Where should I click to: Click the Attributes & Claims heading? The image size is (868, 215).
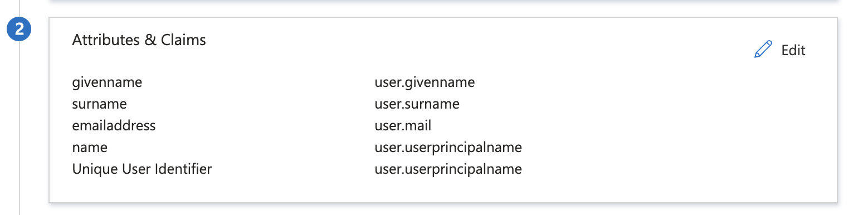(x=139, y=40)
